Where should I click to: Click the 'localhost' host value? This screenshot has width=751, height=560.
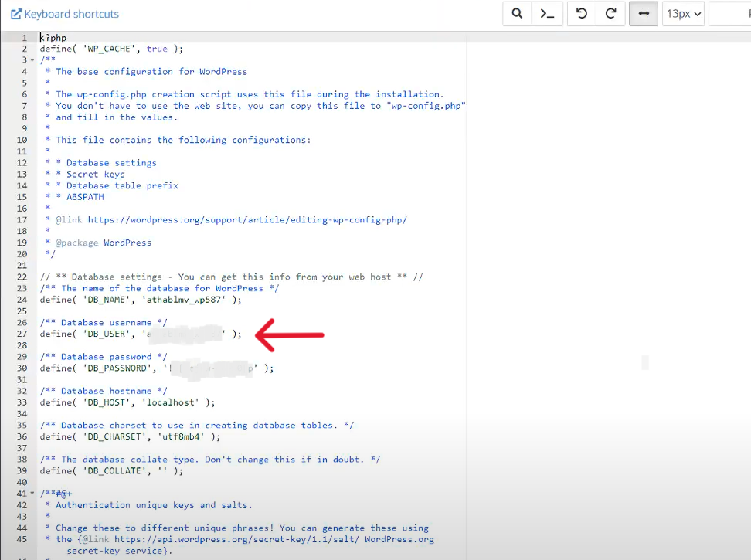[x=170, y=402]
